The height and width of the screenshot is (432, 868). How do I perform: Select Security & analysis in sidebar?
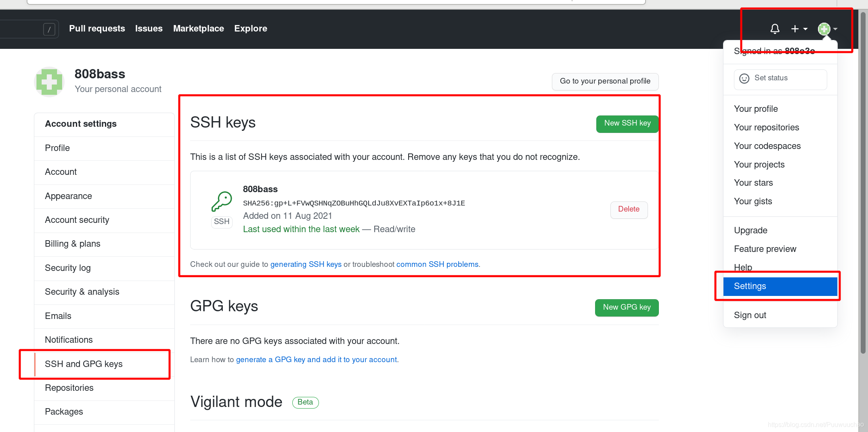pyautogui.click(x=105, y=292)
